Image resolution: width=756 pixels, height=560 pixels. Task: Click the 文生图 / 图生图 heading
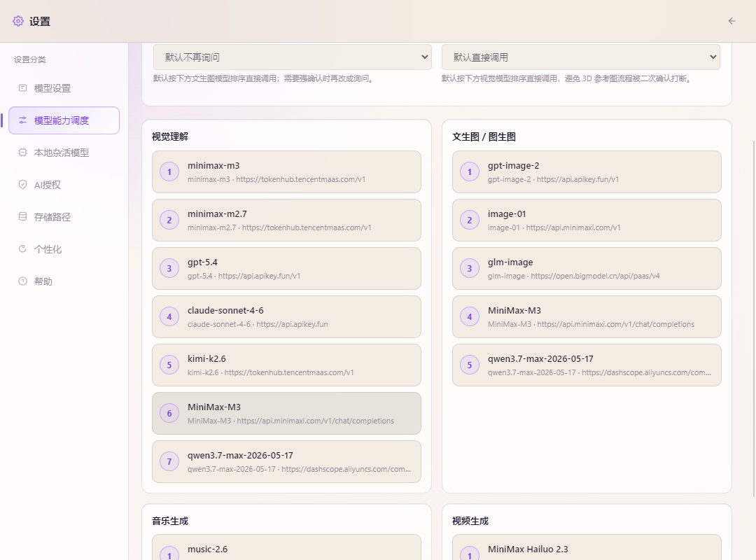pyautogui.click(x=484, y=136)
